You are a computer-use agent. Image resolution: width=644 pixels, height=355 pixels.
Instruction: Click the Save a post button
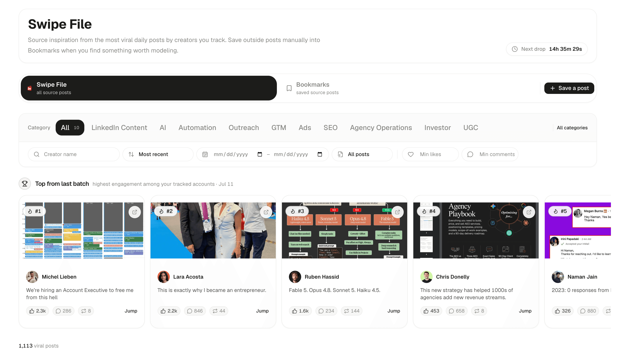(x=569, y=88)
